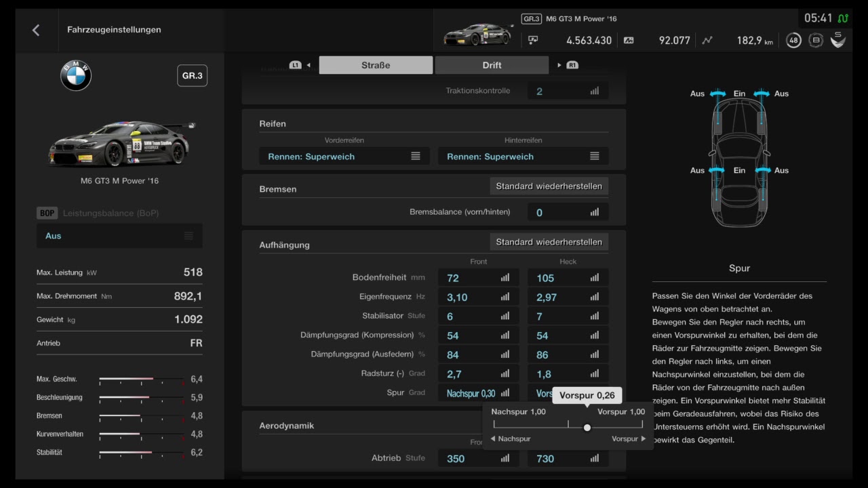Open rear Dämpfungsgrad Ausfedern value 86
Viewport: 868px width, 488px height.
[x=568, y=354]
